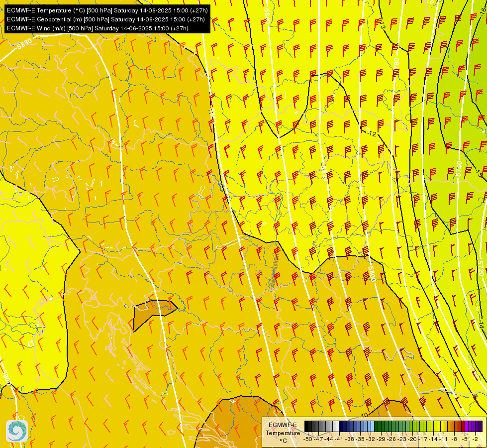Click the -20 legend value
Screen dimensions: 487x448
412,439
